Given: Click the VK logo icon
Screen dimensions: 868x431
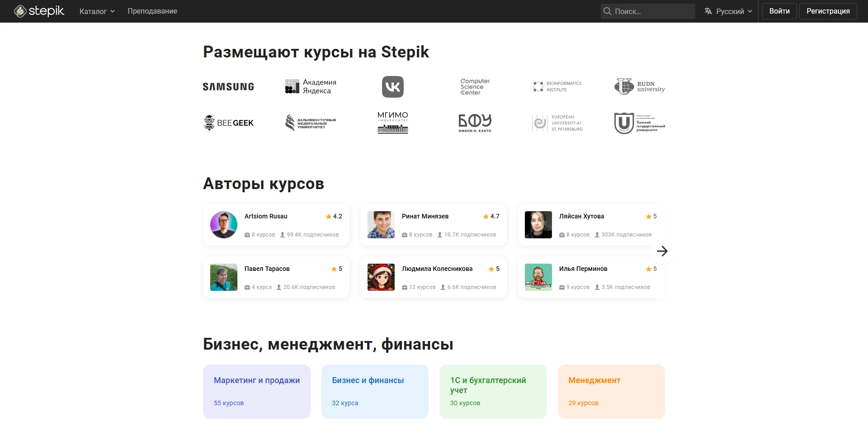Looking at the screenshot, I should click(x=392, y=87).
